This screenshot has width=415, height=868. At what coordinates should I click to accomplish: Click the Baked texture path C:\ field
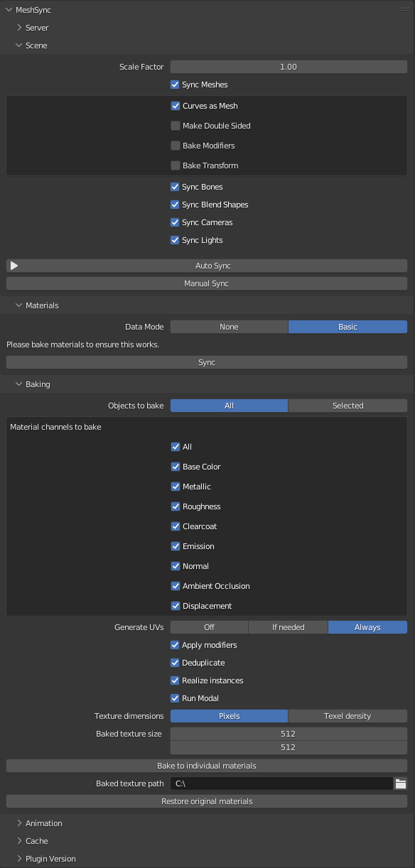click(x=281, y=783)
